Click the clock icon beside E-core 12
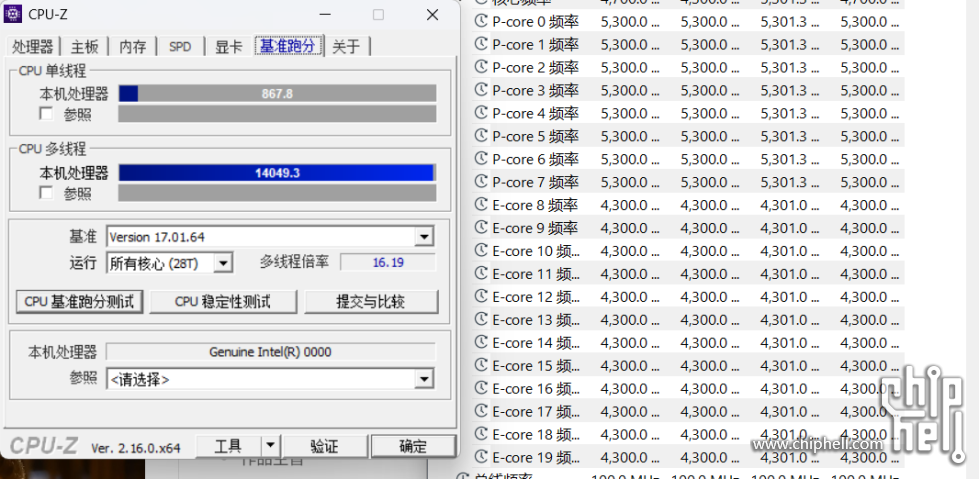Image resolution: width=979 pixels, height=479 pixels. pos(481,297)
